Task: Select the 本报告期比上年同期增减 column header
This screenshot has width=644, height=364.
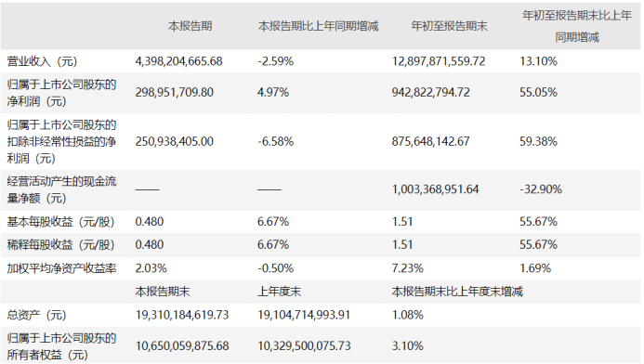Action: click(319, 26)
